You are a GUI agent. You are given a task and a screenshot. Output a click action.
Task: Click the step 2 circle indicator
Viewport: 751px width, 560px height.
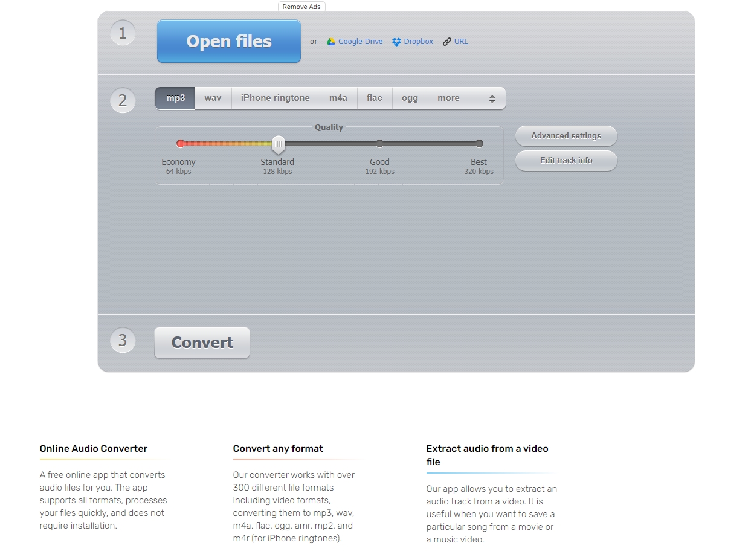click(x=123, y=101)
